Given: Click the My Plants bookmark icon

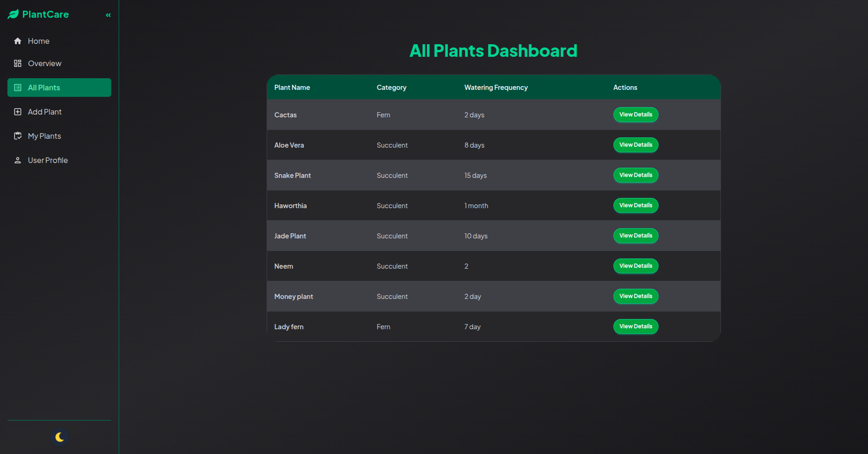Looking at the screenshot, I should (18, 136).
